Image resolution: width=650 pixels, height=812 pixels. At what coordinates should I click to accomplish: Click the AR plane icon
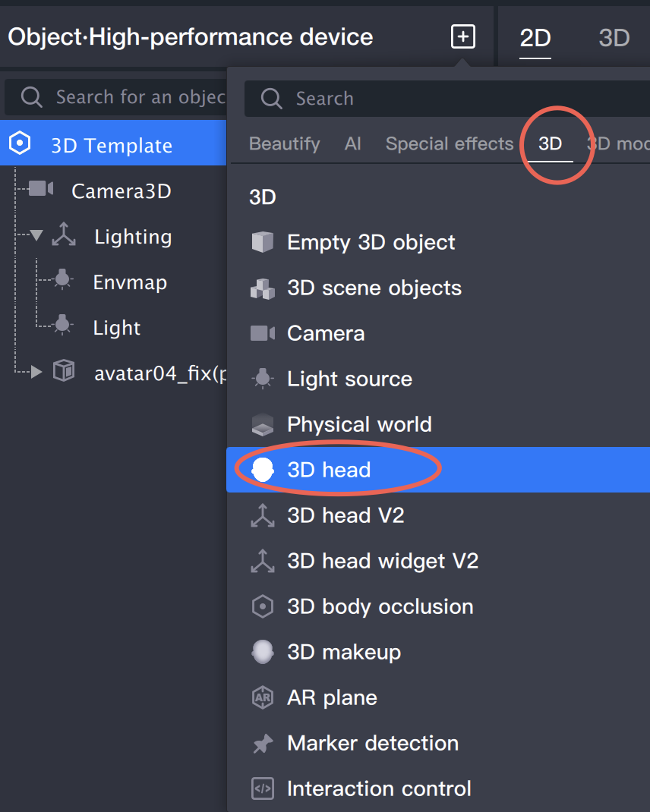[262, 697]
